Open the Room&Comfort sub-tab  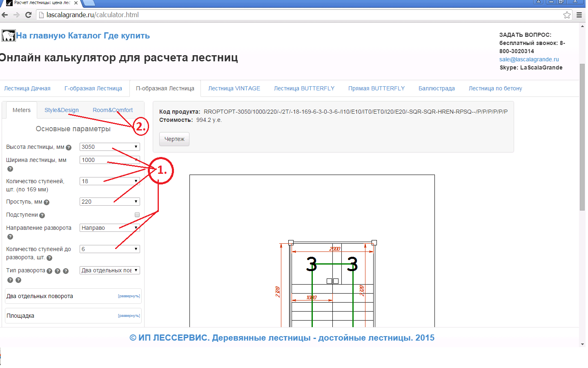[113, 110]
